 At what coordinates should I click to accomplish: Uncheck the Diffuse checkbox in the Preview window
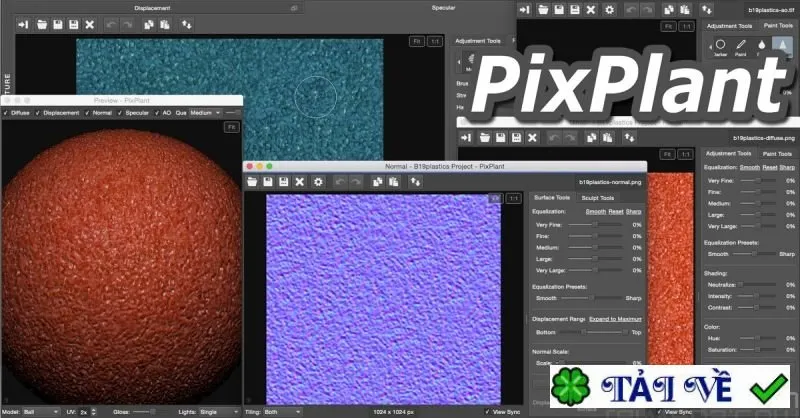pyautogui.click(x=6, y=113)
